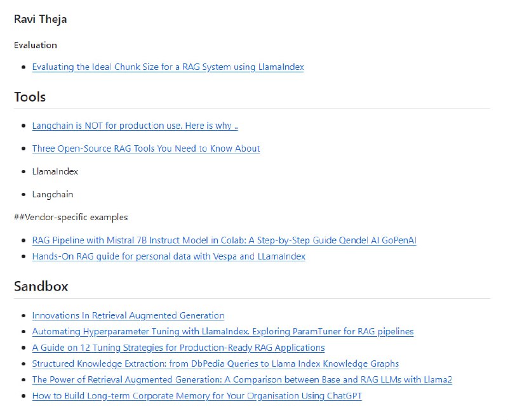Screen dimensions: 508x420
Task: Click the Sandbox section heading
Action: coord(41,286)
